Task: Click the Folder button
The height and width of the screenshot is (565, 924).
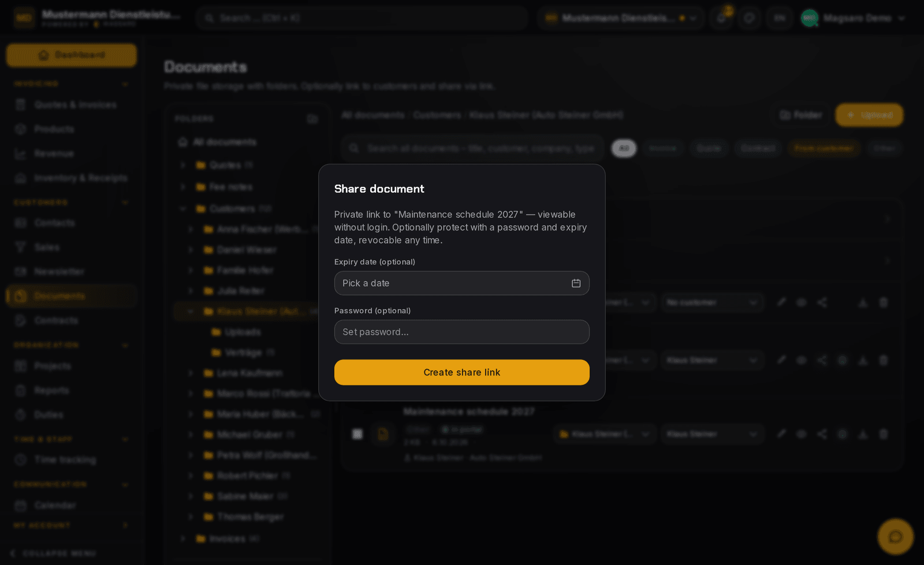Action: tap(800, 115)
